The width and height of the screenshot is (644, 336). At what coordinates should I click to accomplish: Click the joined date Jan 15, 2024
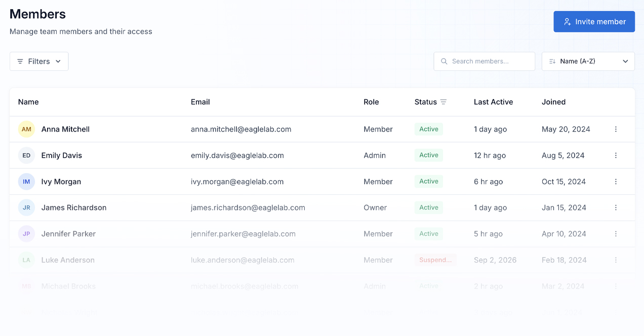click(x=564, y=207)
